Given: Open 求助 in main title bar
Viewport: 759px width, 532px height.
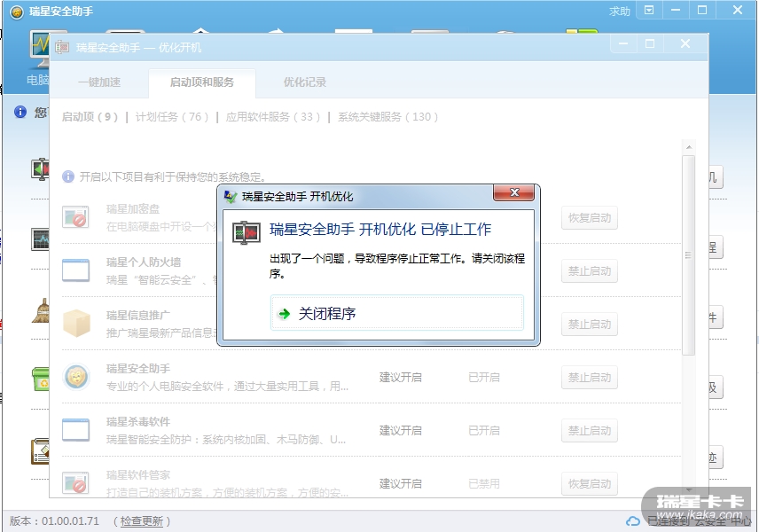Looking at the screenshot, I should (x=619, y=11).
